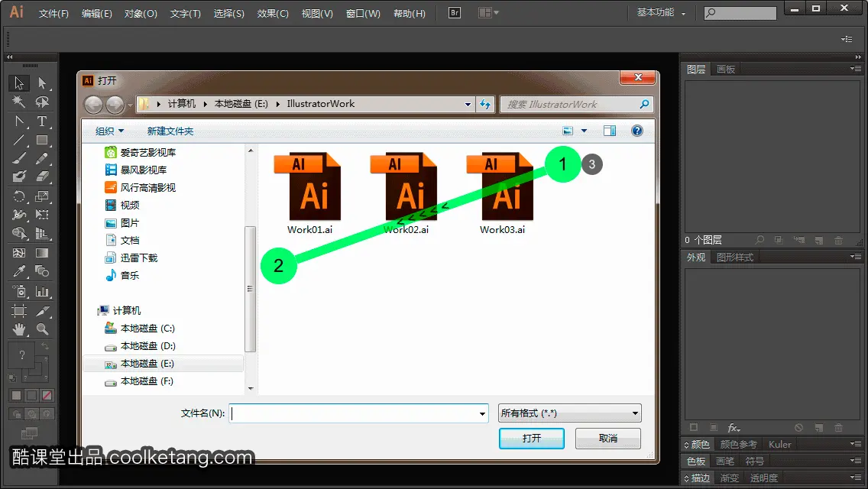
Task: Switch to the 图形样式 tab
Action: point(735,257)
